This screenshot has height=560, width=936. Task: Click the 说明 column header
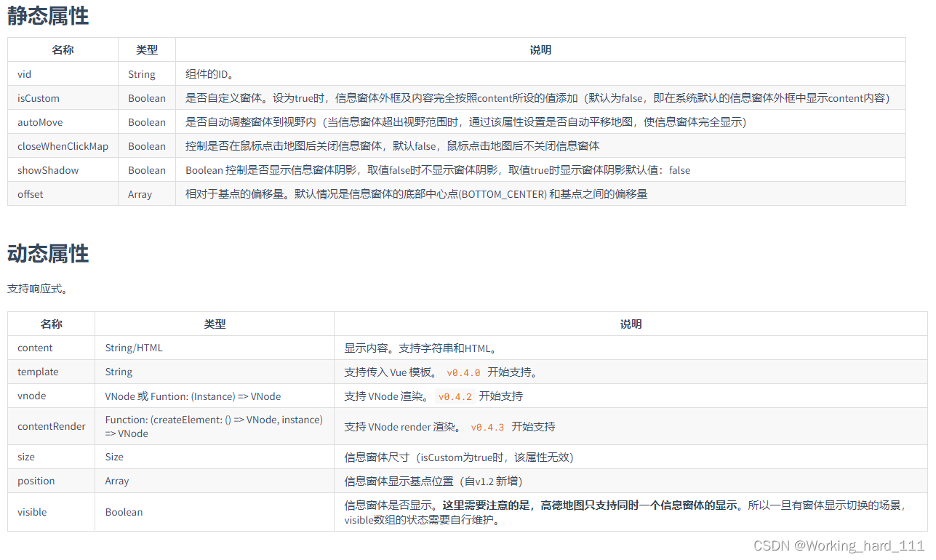point(539,49)
